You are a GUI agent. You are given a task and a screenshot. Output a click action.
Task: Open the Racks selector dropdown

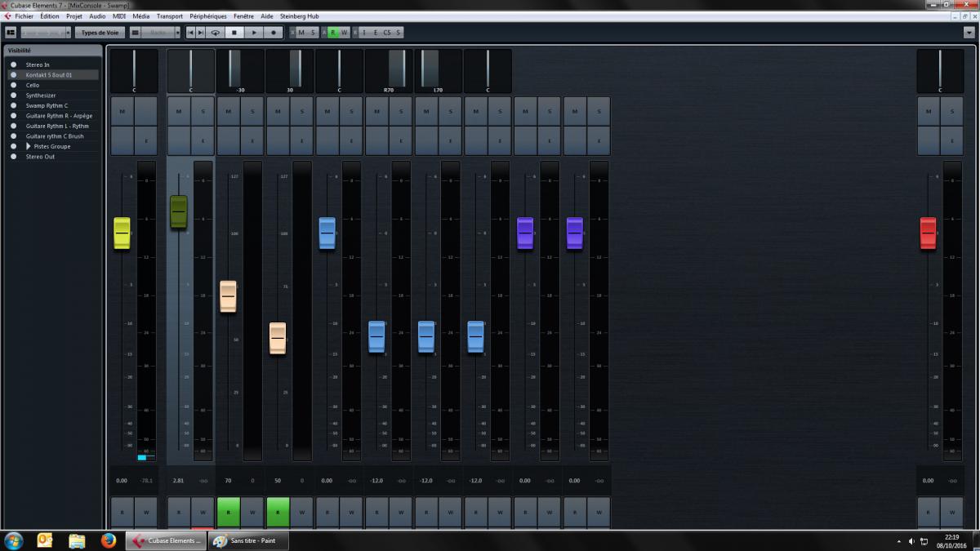pos(177,33)
